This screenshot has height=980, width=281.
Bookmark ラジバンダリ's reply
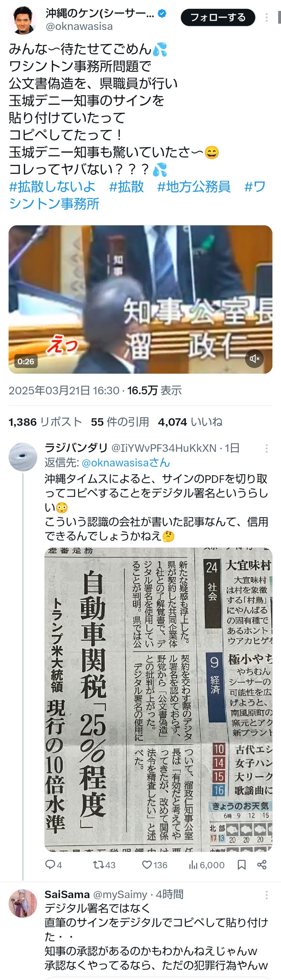click(241, 865)
